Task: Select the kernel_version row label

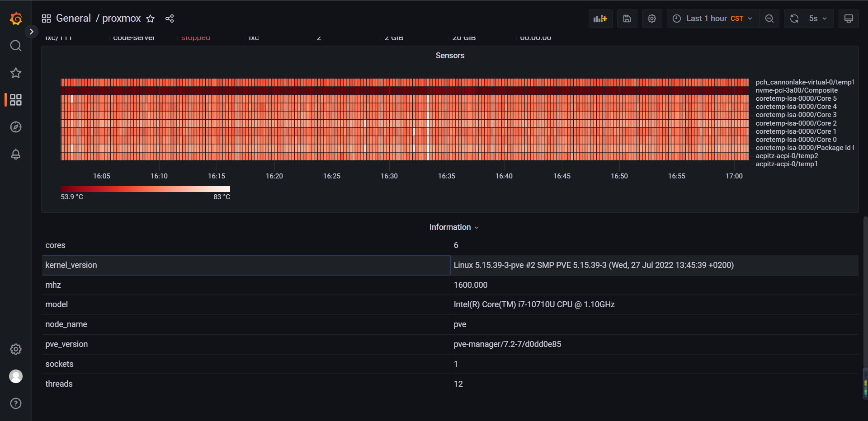Action: click(71, 265)
